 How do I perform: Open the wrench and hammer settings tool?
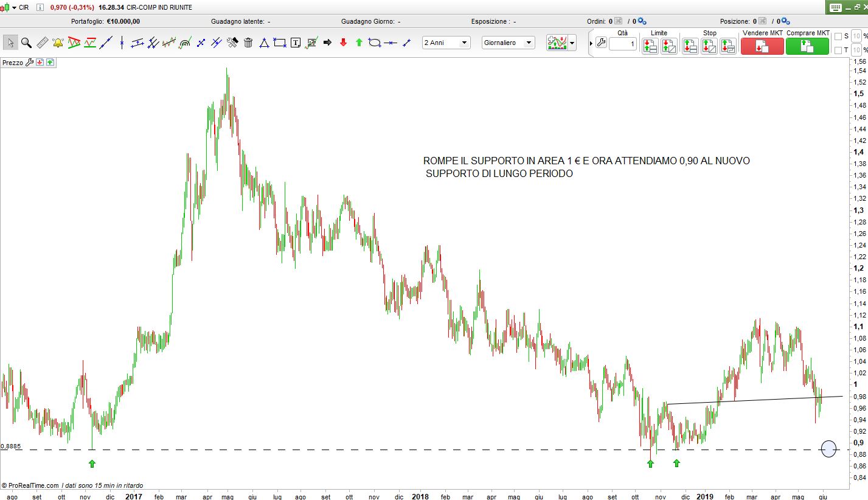[x=232, y=43]
